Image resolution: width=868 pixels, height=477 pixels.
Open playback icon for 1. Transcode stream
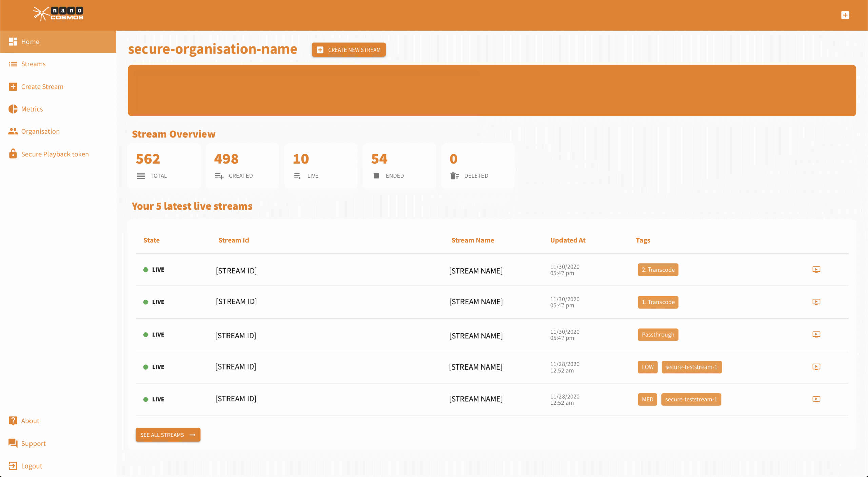click(816, 302)
